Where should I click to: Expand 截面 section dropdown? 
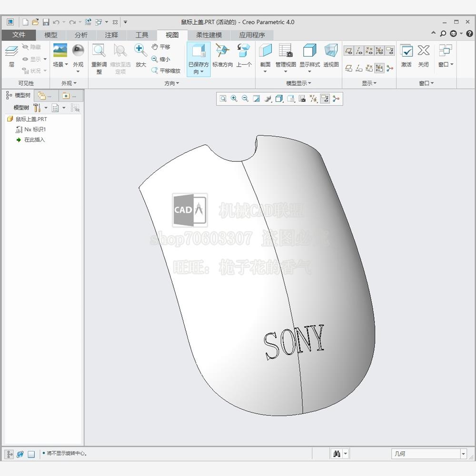[x=265, y=72]
